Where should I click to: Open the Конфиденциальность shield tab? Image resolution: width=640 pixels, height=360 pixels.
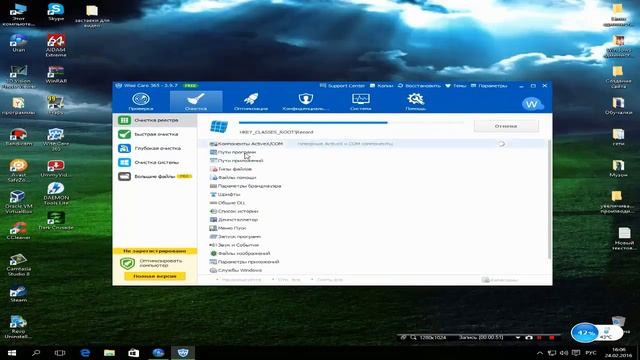[305, 102]
